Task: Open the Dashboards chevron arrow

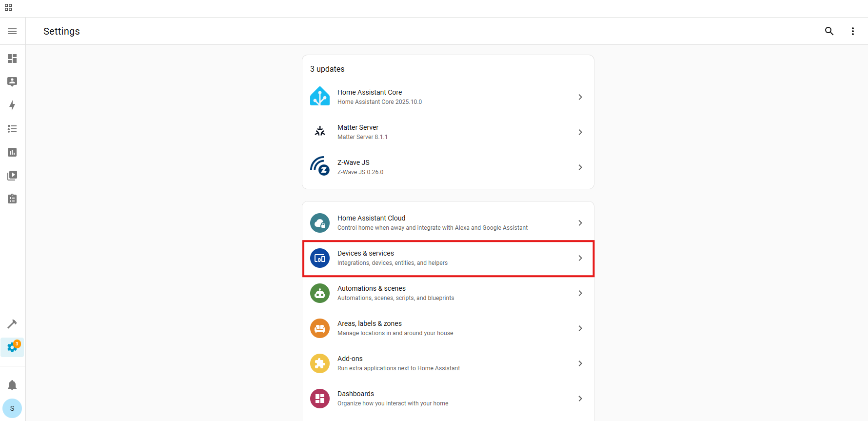Action: click(580, 399)
